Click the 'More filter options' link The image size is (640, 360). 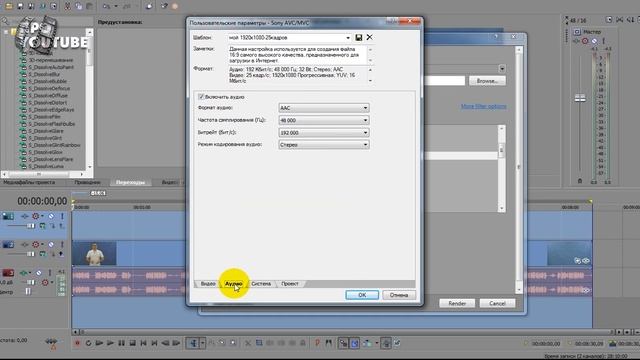[484, 106]
